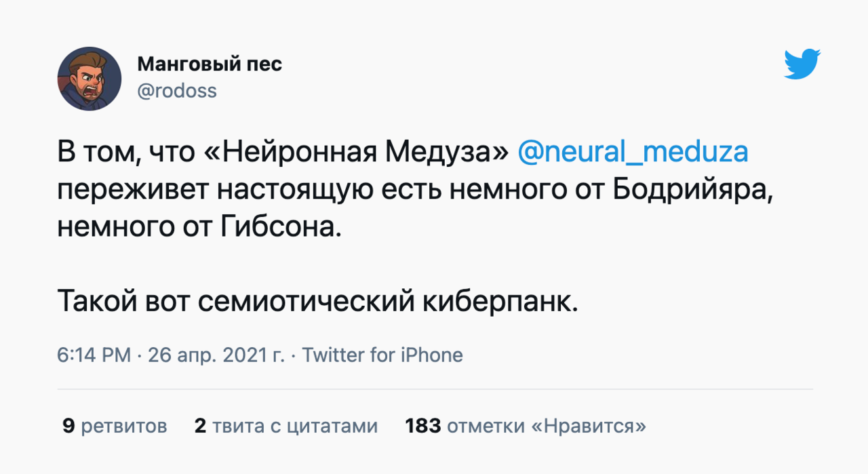Click the line Такой вот семиотический киберпанк
The height and width of the screenshot is (474, 868).
(x=318, y=300)
